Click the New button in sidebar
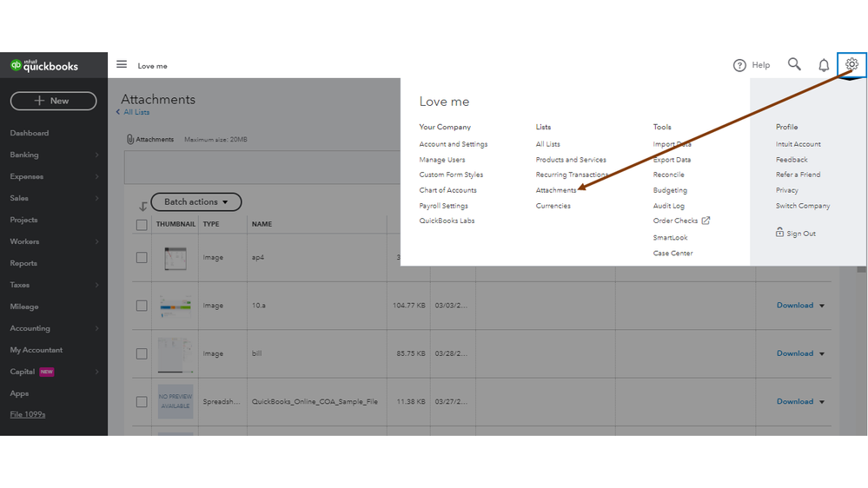Image resolution: width=868 pixels, height=488 pixels. click(x=53, y=101)
